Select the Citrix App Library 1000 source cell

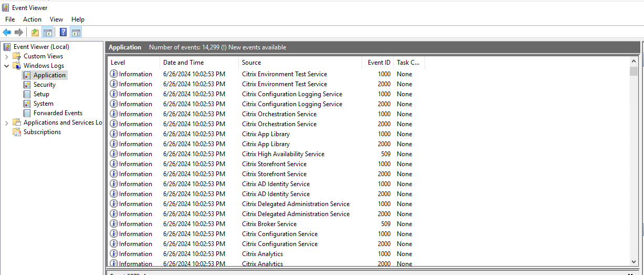266,134
